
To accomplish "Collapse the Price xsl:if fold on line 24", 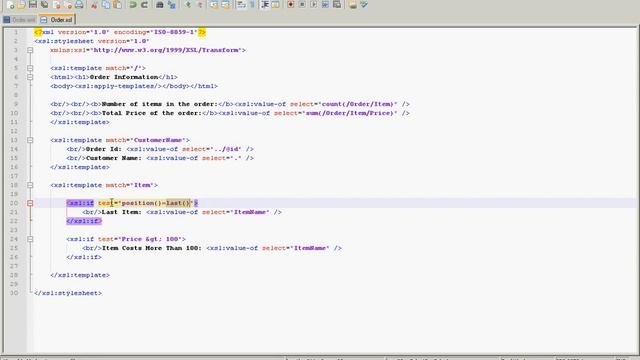I will click(x=30, y=239).
